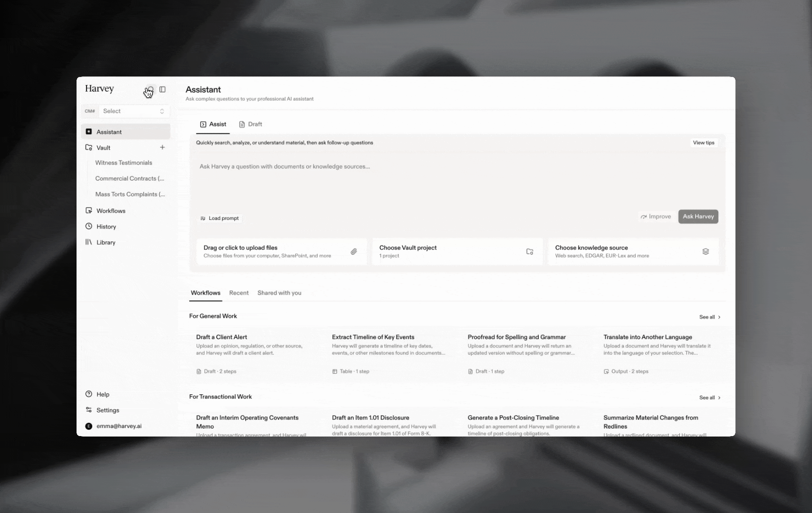
Task: Open Draft a Client Alert workflow
Action: (222, 337)
